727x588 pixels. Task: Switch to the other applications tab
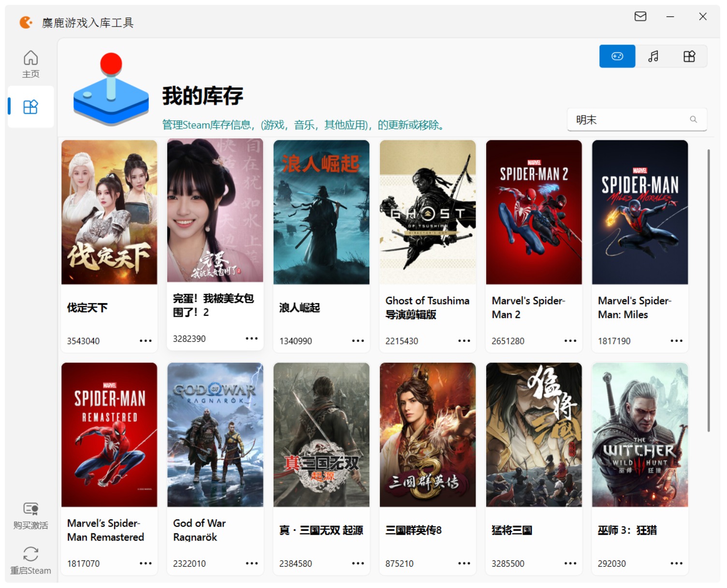coord(689,56)
